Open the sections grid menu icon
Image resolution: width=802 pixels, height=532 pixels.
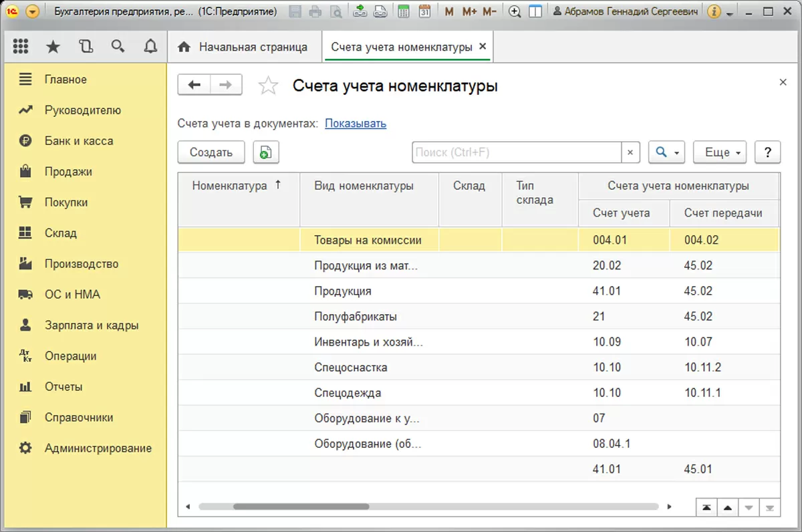tap(21, 47)
